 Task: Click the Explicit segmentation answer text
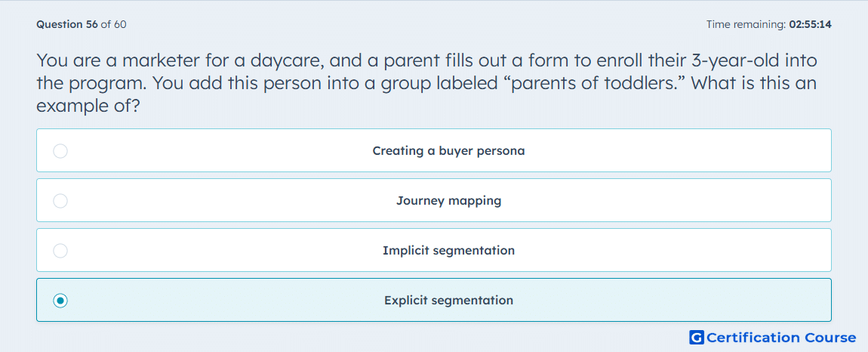click(x=448, y=301)
